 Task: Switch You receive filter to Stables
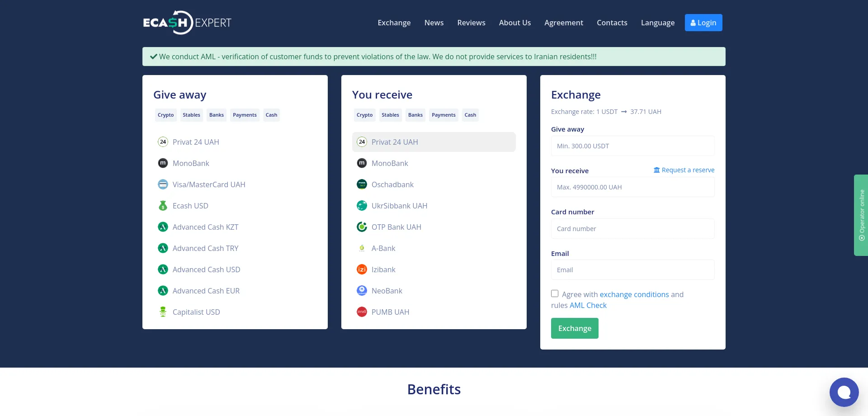tap(390, 115)
